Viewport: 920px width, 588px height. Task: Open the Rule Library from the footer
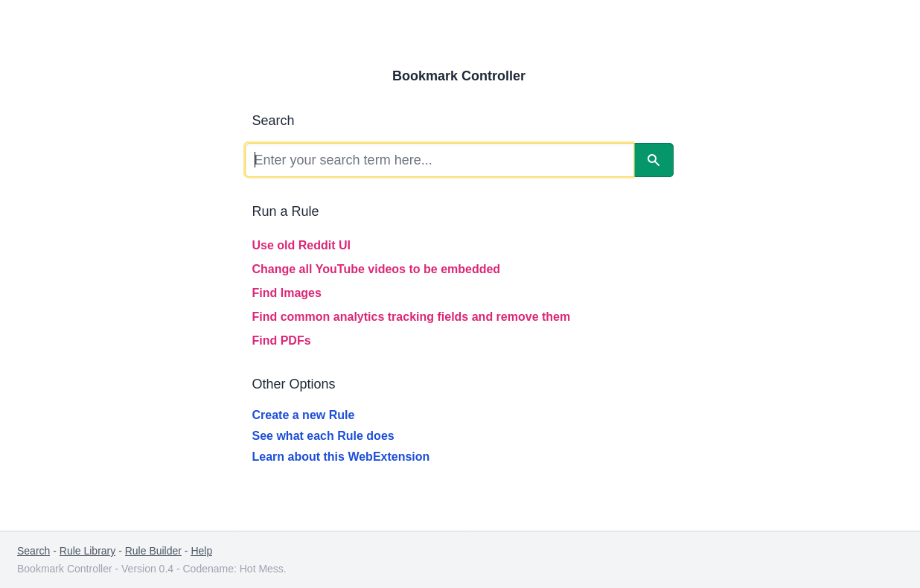[87, 551]
